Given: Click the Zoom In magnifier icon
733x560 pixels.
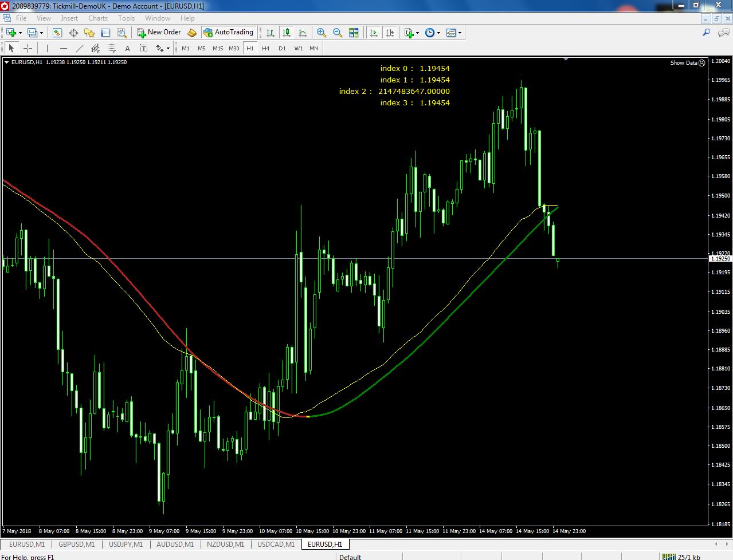Looking at the screenshot, I should coord(322,33).
